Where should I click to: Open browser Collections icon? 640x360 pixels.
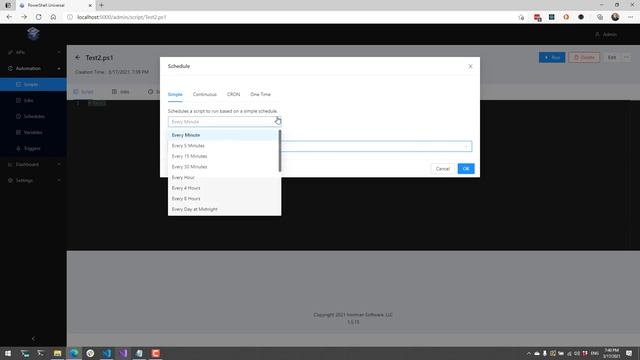(x=600, y=17)
